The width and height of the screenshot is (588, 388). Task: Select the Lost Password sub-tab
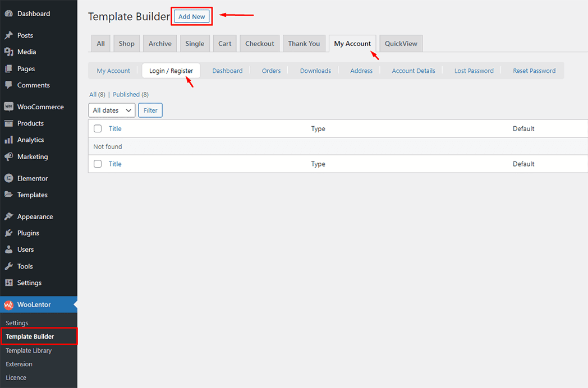tap(474, 71)
